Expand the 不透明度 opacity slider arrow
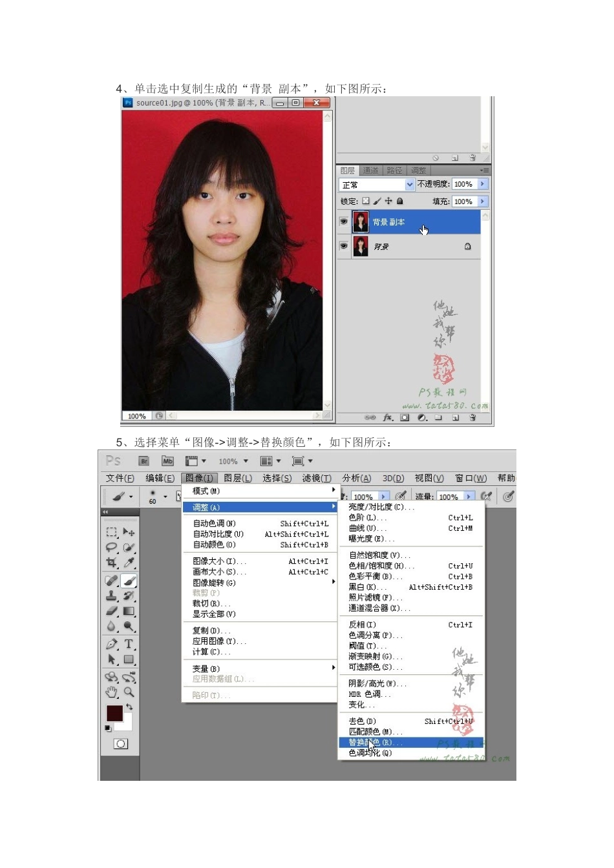 coord(483,184)
